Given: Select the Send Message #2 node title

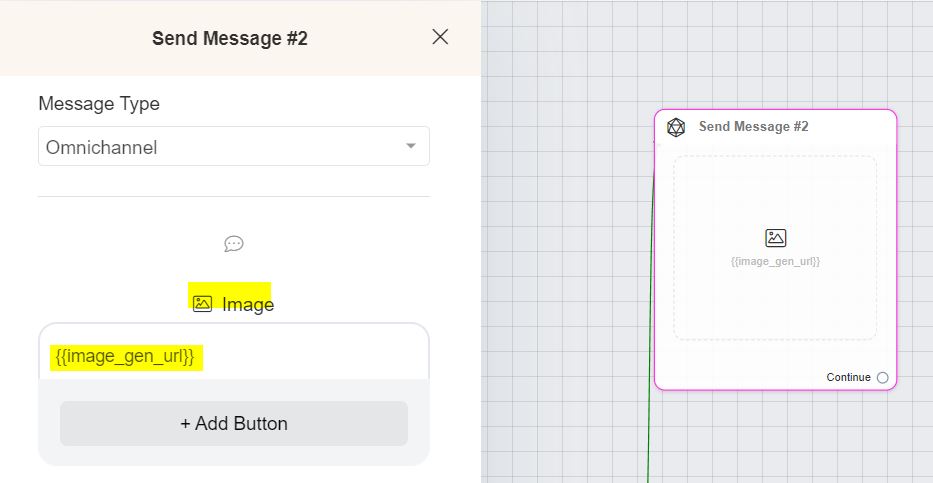Looking at the screenshot, I should coord(753,126).
